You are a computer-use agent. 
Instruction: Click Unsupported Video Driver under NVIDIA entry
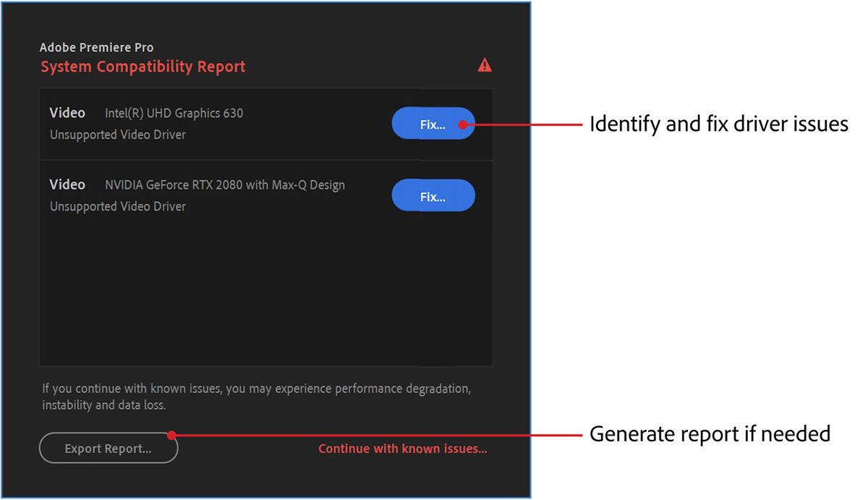pos(118,206)
